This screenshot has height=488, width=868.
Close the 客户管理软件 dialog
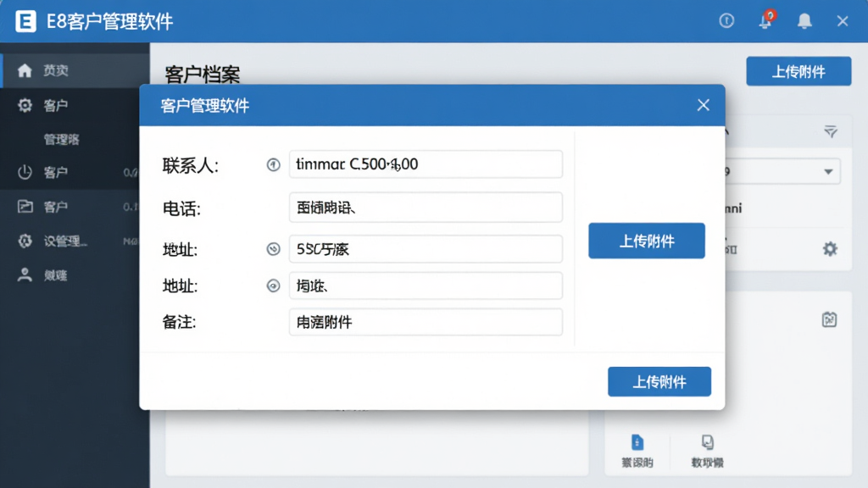(x=703, y=105)
